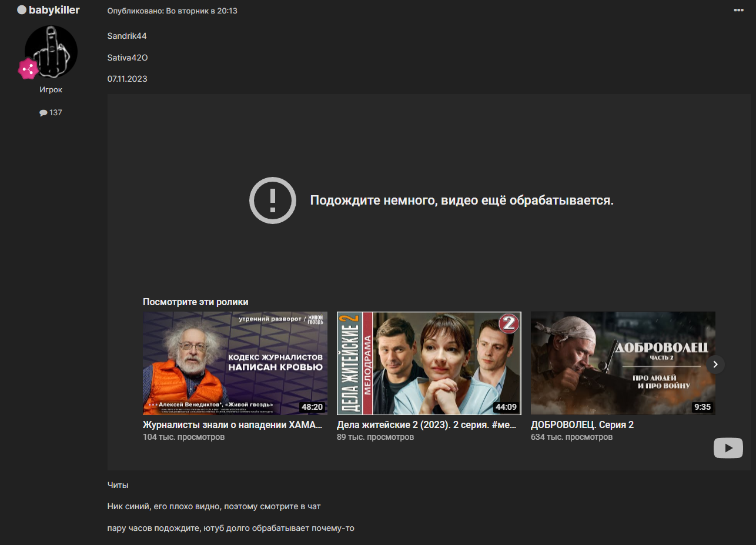The image size is (756, 545).
Task: Click the babykiller username link
Action: pyautogui.click(x=54, y=10)
